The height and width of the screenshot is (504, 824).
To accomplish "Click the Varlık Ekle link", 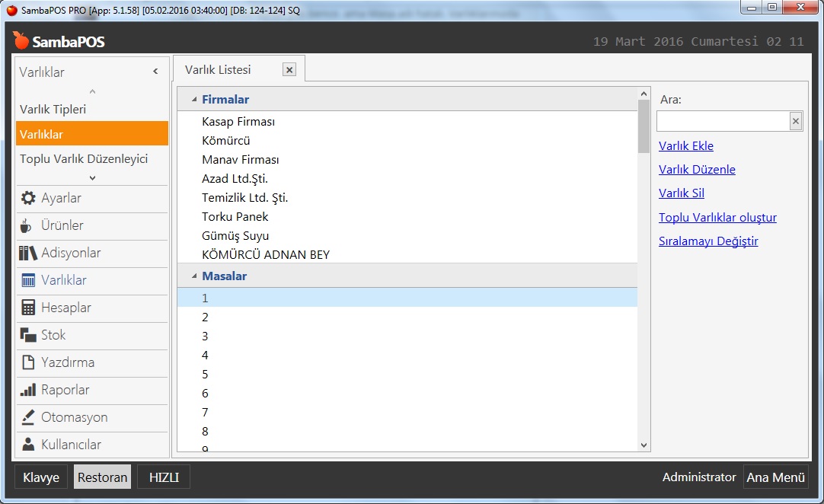I will (x=685, y=146).
